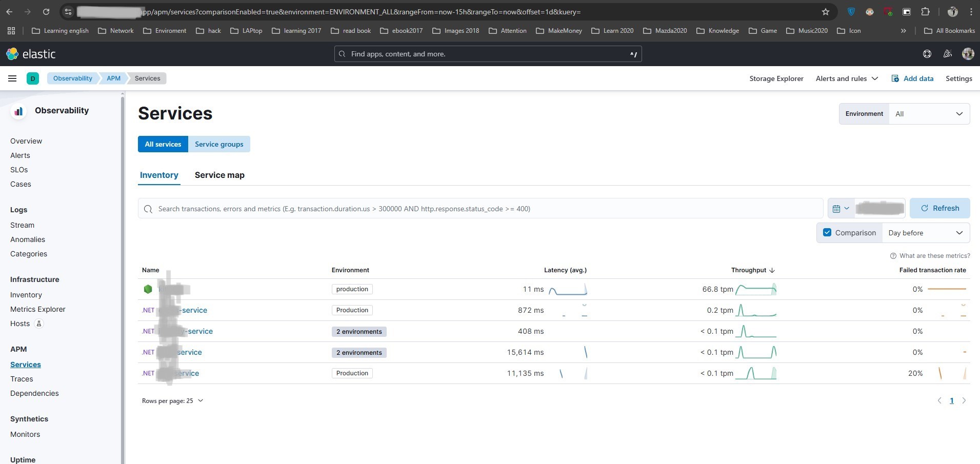
Task: Switch to the Service map tab
Action: [219, 175]
